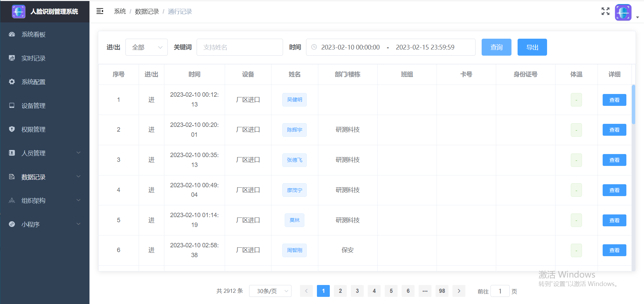Click the 导出 export button

(x=532, y=47)
